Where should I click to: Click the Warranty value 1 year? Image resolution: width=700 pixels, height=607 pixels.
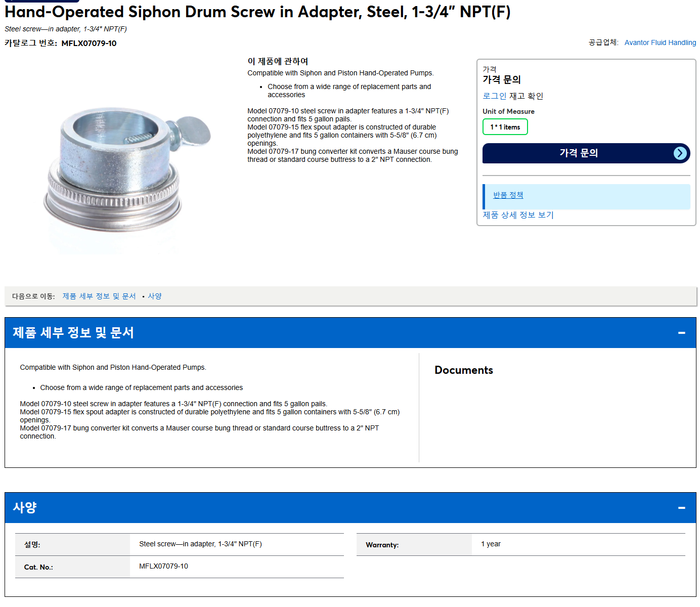click(491, 544)
